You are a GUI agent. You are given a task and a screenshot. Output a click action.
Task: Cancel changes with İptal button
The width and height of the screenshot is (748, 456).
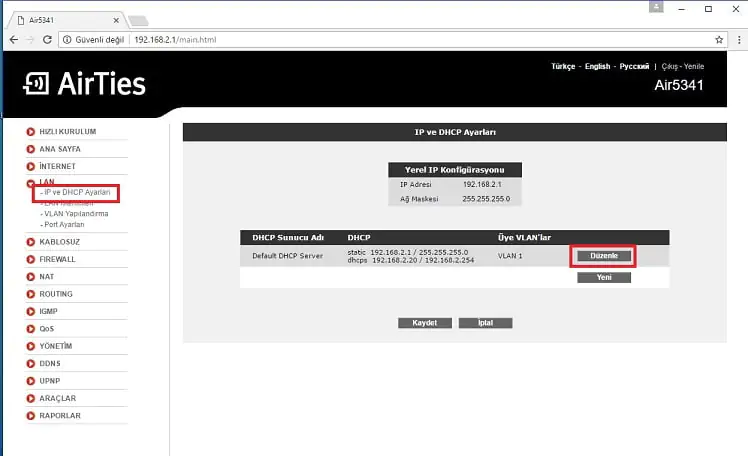click(486, 323)
